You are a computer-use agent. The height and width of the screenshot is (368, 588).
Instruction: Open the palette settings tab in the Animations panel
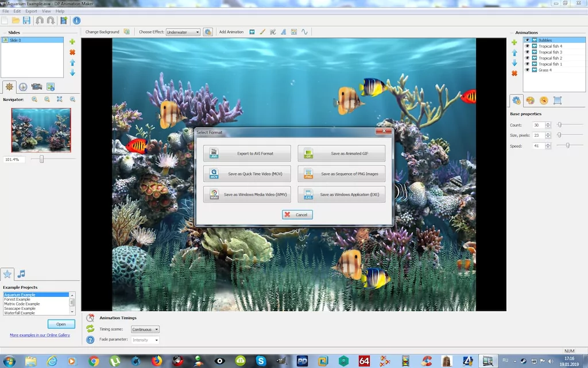[530, 100]
